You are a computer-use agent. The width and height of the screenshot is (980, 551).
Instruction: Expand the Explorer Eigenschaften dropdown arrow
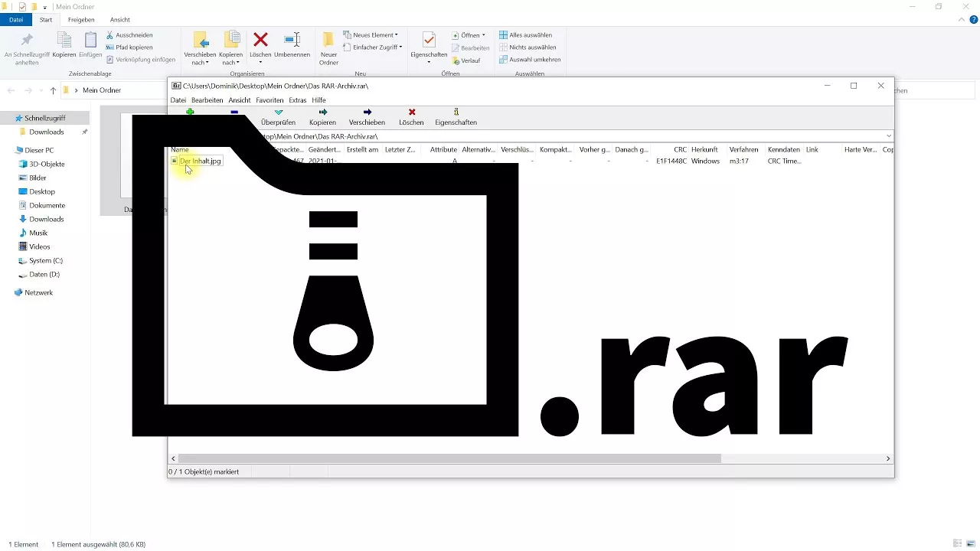tap(429, 63)
